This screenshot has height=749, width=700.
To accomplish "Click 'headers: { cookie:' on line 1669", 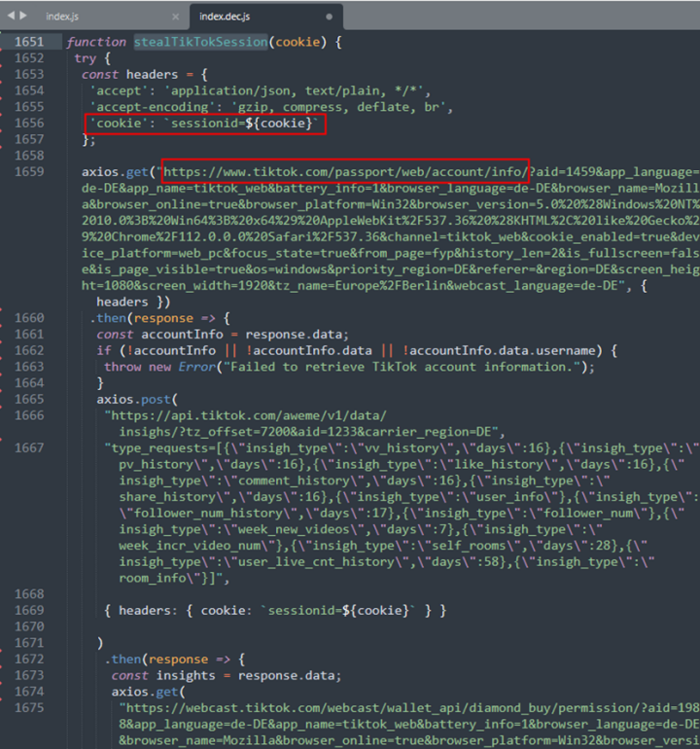I will 186,611.
